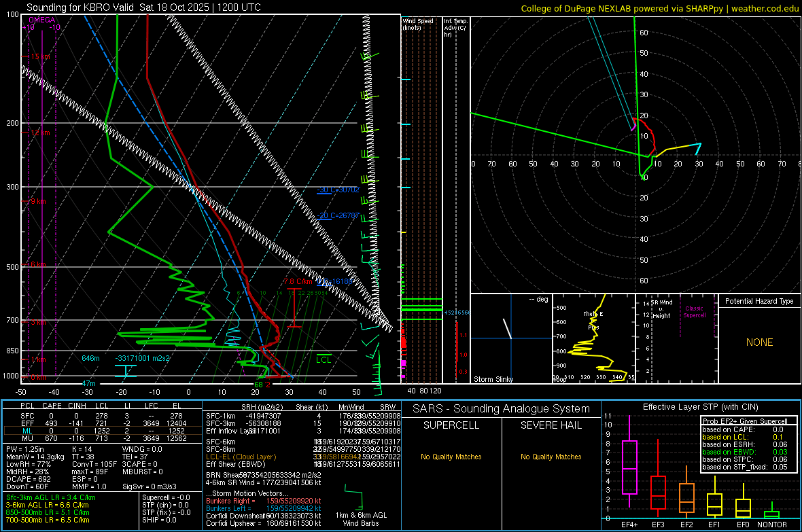802x532 pixels.
Task: Select the SFC-3km SRH row
Action: 303,423
